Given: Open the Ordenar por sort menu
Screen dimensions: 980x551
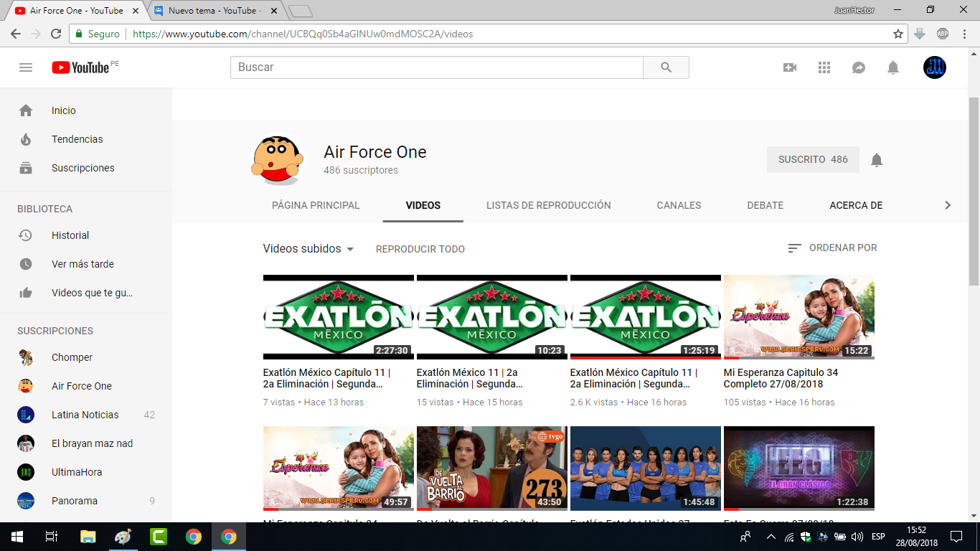Looking at the screenshot, I should coord(832,248).
